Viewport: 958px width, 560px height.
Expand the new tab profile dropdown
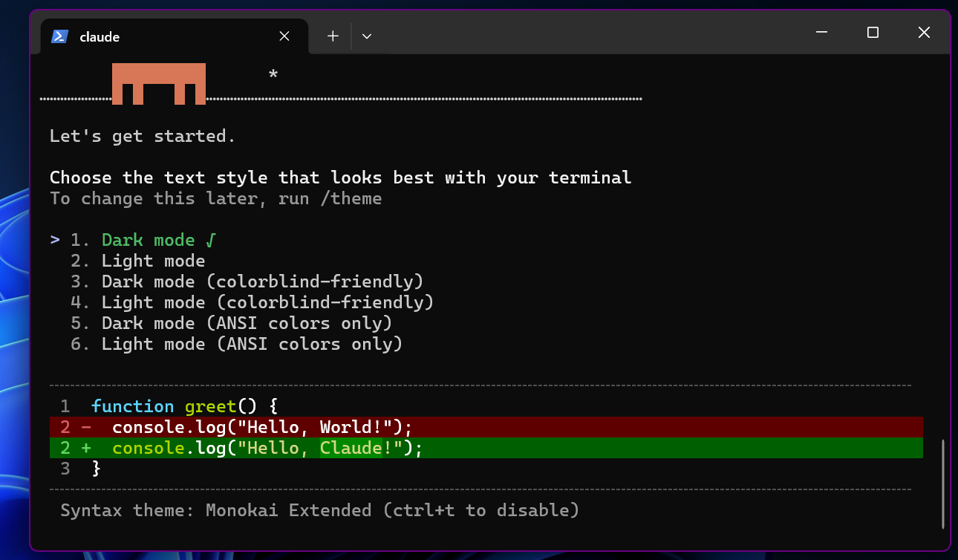click(366, 36)
